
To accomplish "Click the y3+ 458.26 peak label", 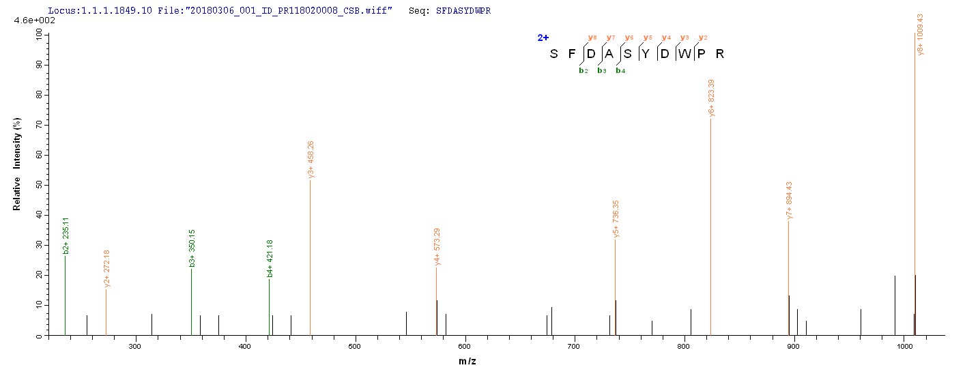I will click(x=311, y=159).
